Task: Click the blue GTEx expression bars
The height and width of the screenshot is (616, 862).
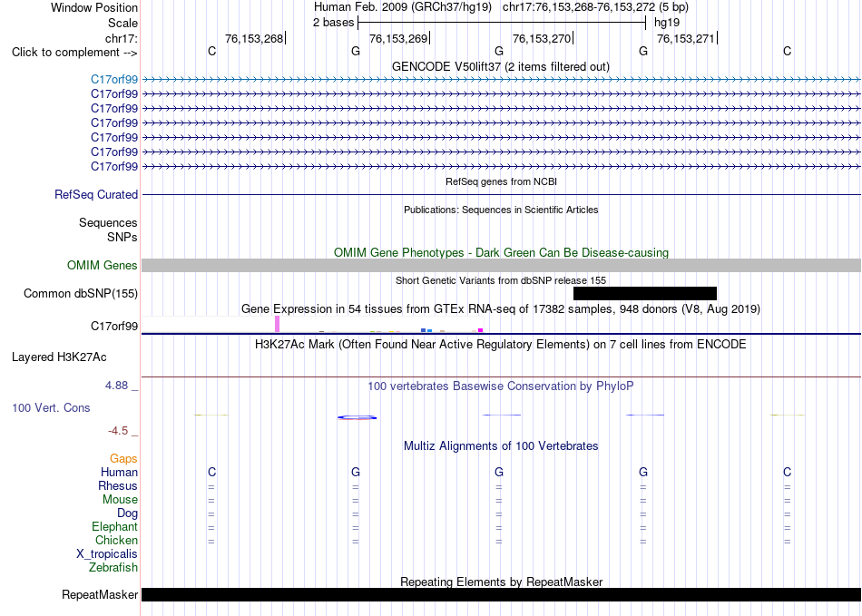Action: point(426,330)
